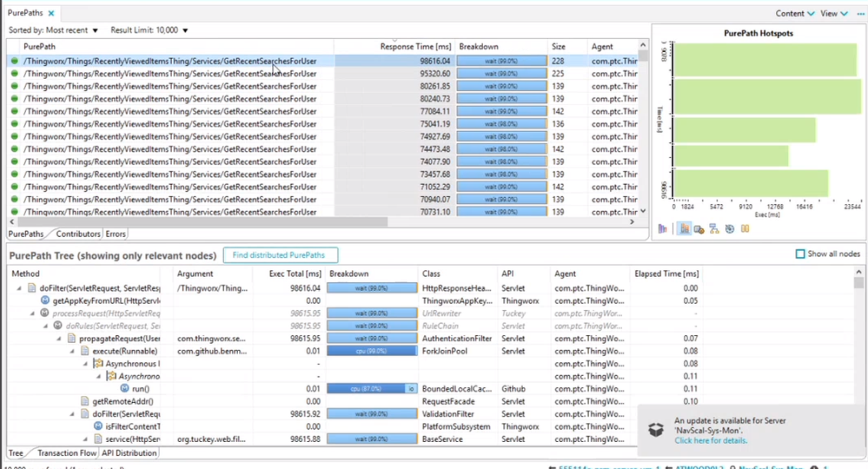
Task: Click response time value 80240.73
Action: pyautogui.click(x=434, y=99)
